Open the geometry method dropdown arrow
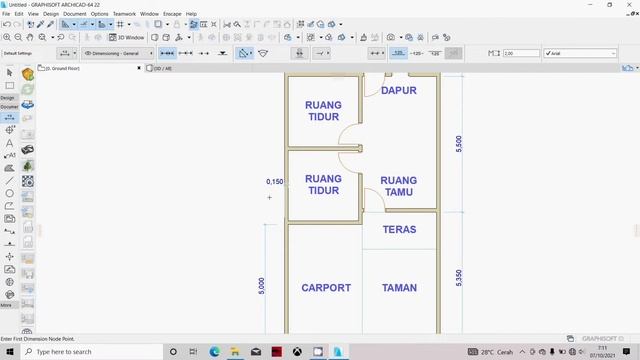Screen dimensions: 640x360 tap(251, 53)
